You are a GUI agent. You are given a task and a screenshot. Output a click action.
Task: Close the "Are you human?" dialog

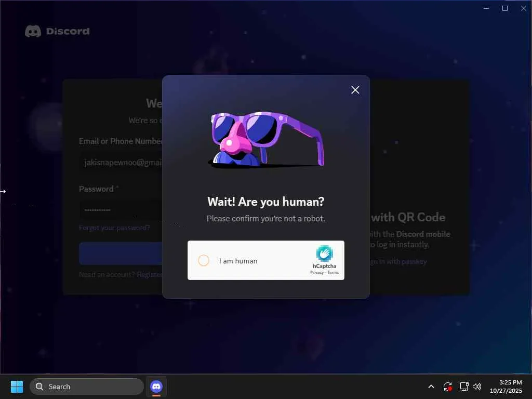click(355, 90)
